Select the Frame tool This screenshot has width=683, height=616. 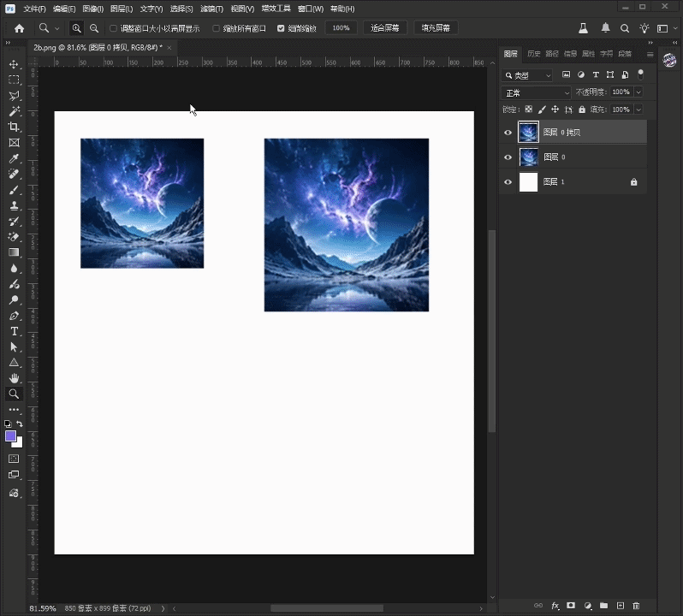pos(14,143)
